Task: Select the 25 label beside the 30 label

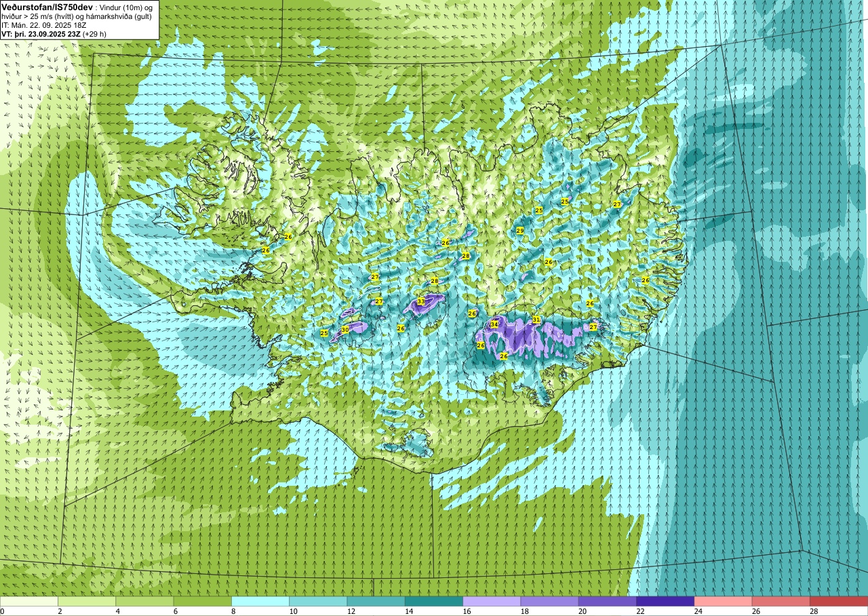Action: 324,333
